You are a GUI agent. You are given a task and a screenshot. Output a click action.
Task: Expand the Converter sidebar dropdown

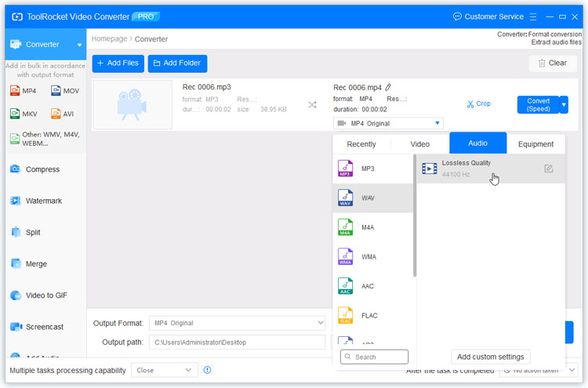pyautogui.click(x=79, y=45)
